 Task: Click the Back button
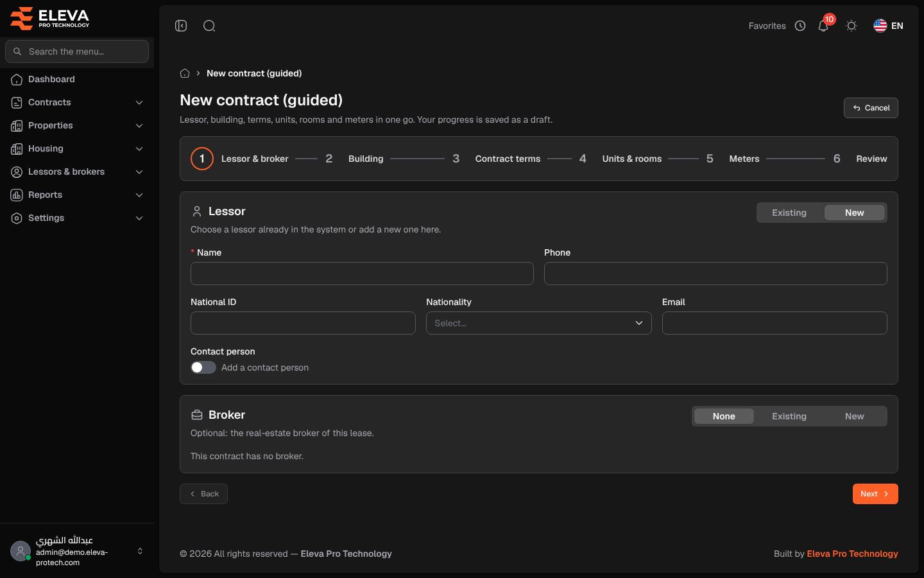pyautogui.click(x=203, y=494)
